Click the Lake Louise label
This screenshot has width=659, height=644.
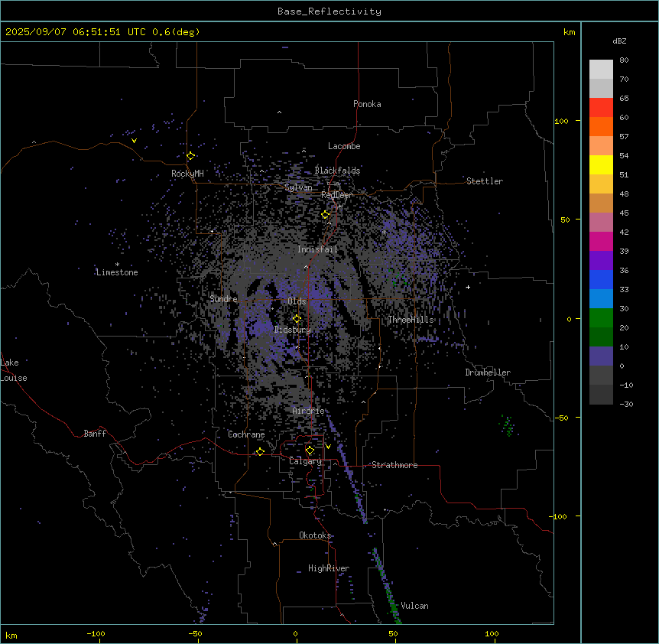14,370
